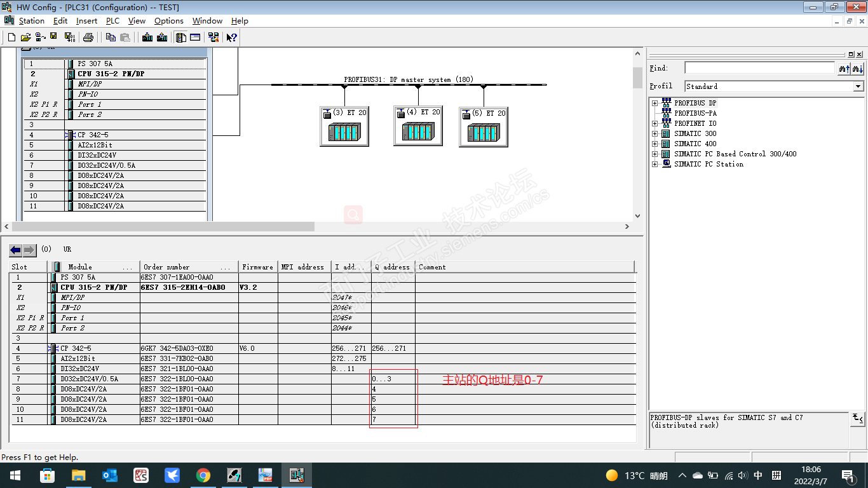Click the Find downward binoculars button
This screenshot has width=868, height=488.
click(858, 68)
